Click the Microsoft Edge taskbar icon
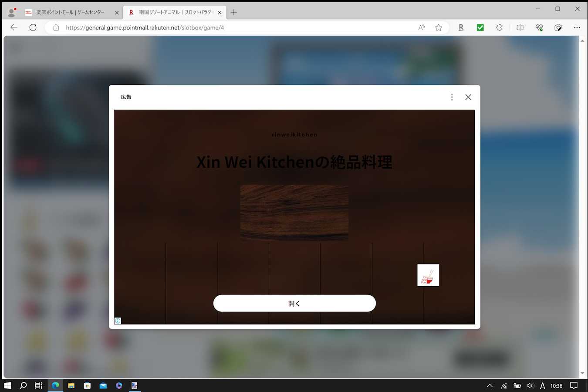This screenshot has width=588, height=392. click(x=55, y=385)
